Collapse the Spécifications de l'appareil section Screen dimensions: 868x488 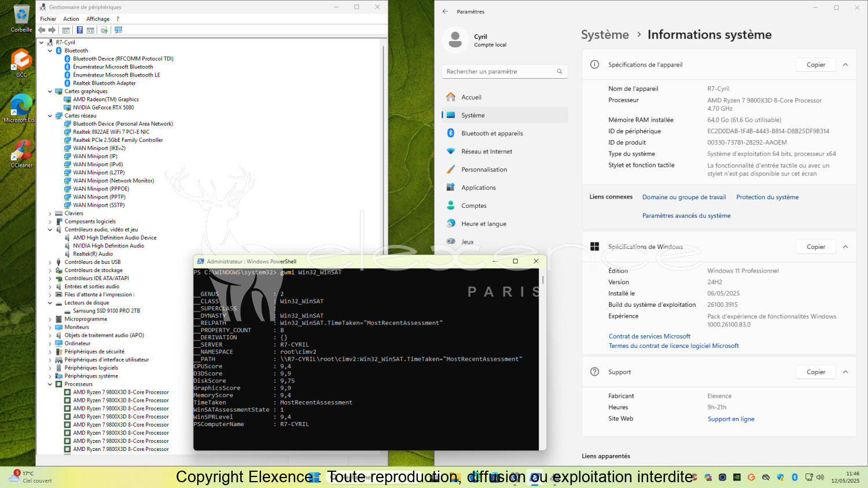click(845, 65)
